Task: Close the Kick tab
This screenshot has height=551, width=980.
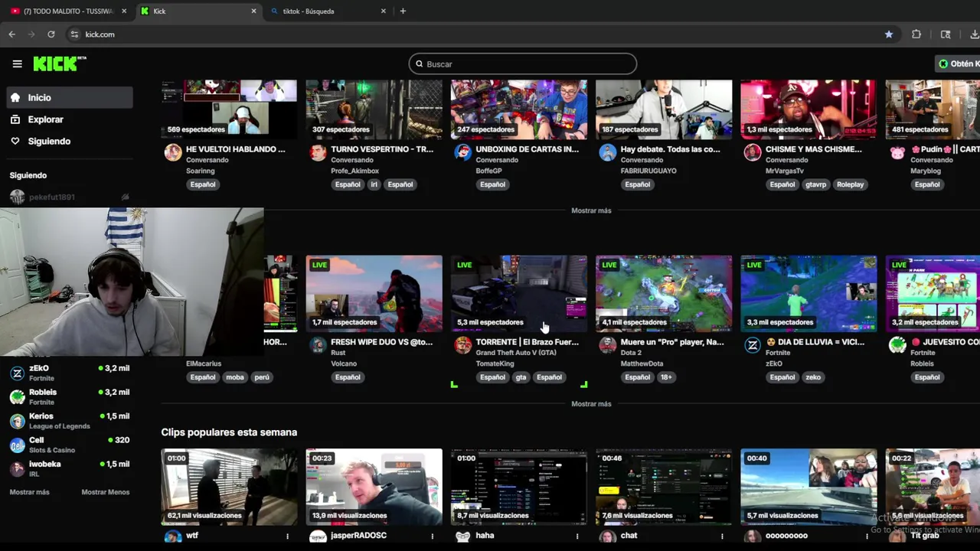Action: coord(254,11)
